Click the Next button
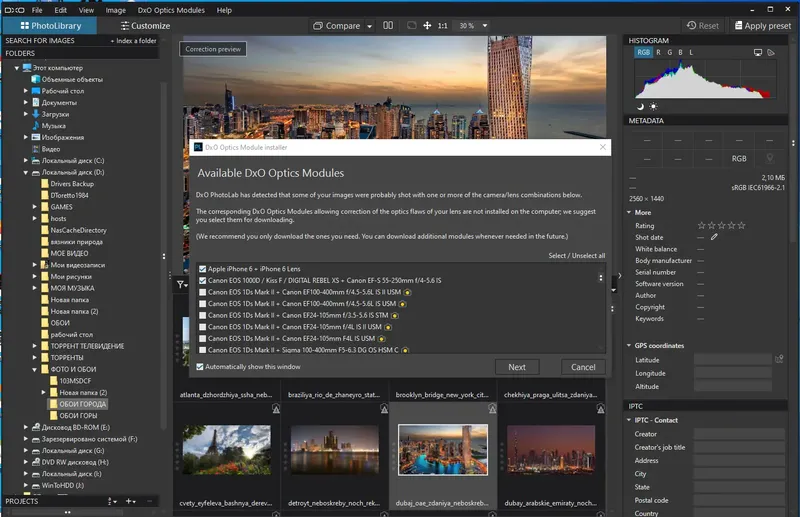The image size is (800, 517). [x=516, y=367]
